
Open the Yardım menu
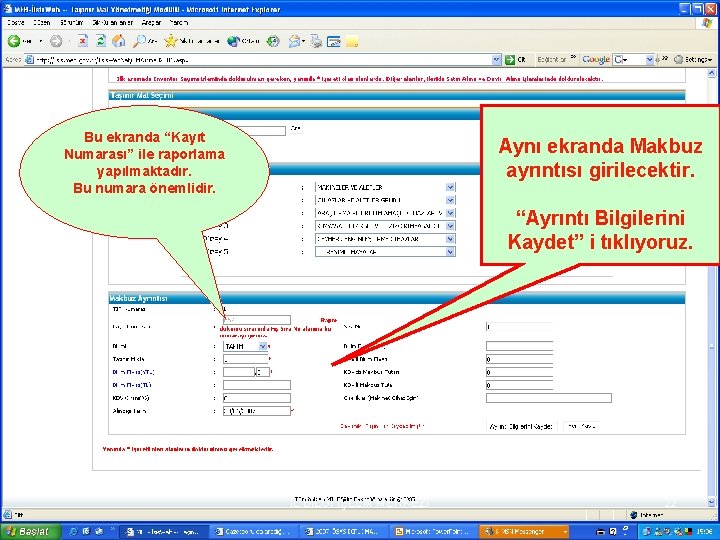179,22
